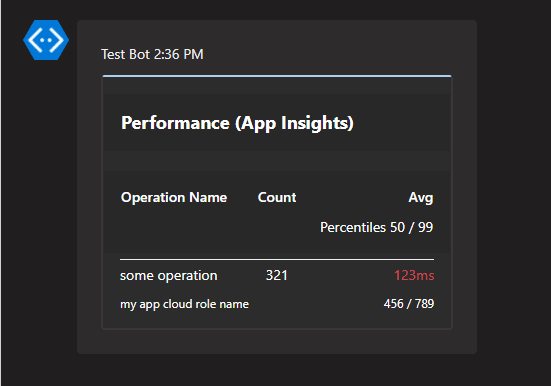
Task: Click the dark chat background right of message
Action: click(513, 186)
